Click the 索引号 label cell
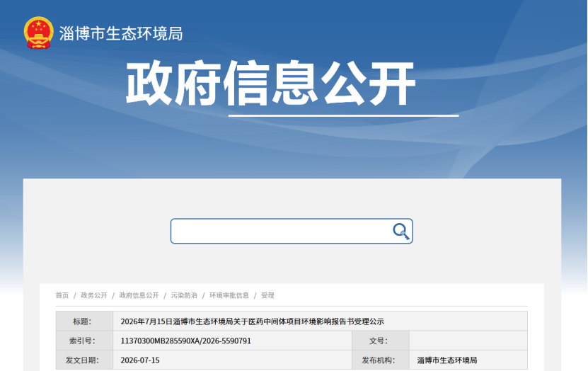This screenshot has width=588, height=371. click(x=84, y=341)
